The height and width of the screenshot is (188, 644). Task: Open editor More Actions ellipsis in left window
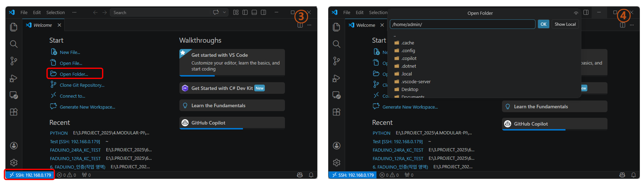click(x=309, y=25)
